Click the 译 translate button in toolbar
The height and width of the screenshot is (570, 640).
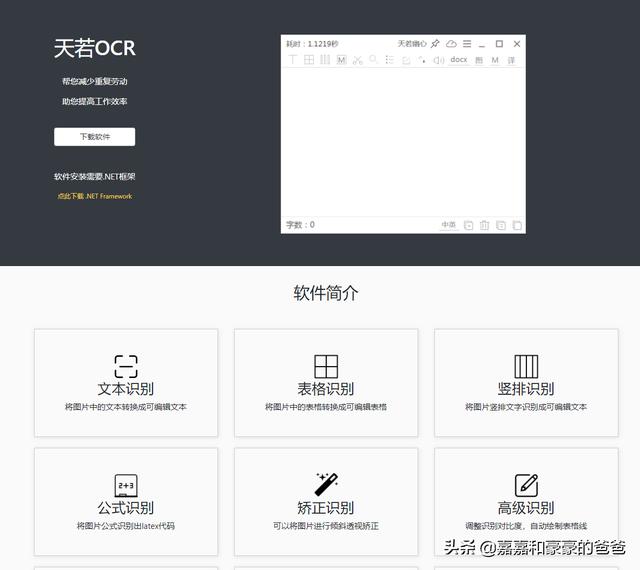point(511,60)
